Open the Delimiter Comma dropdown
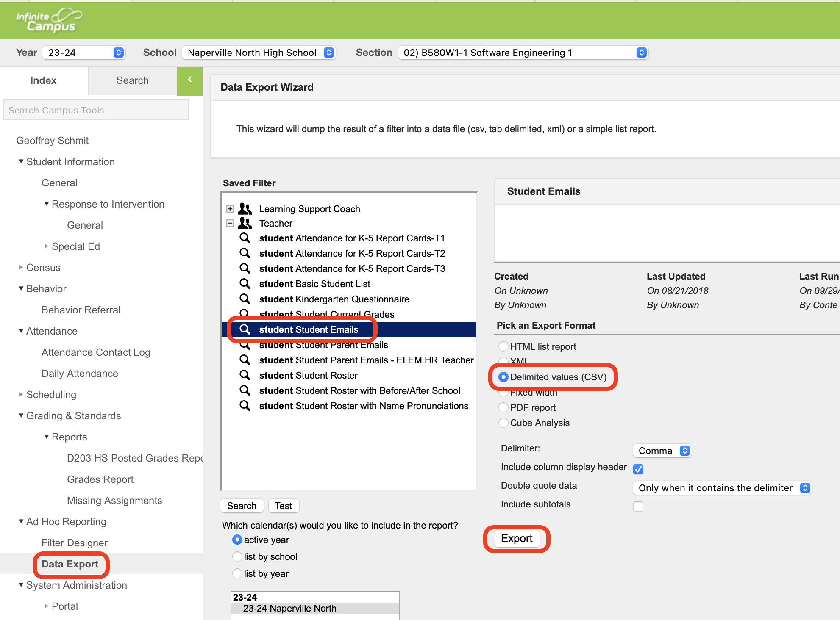Image resolution: width=840 pixels, height=620 pixels. tap(662, 451)
